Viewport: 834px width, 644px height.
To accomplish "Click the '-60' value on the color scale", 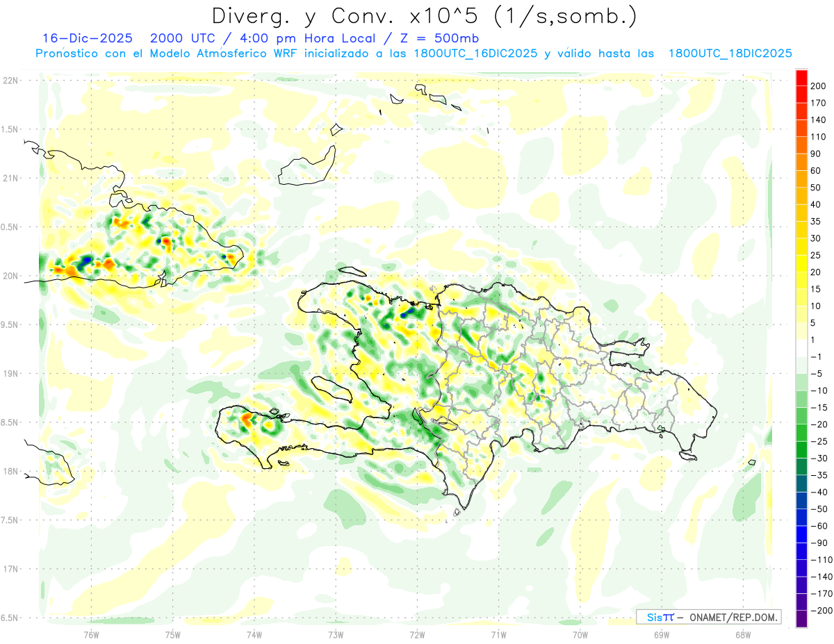I will 819,526.
